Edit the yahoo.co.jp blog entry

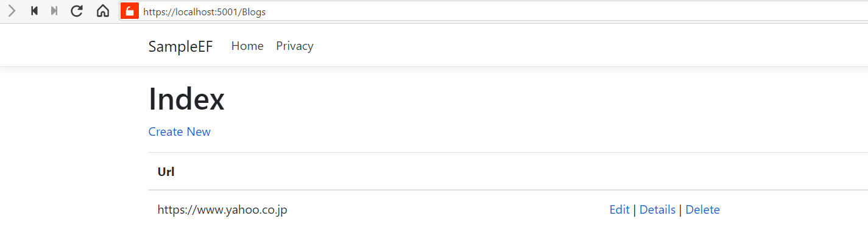pyautogui.click(x=619, y=210)
